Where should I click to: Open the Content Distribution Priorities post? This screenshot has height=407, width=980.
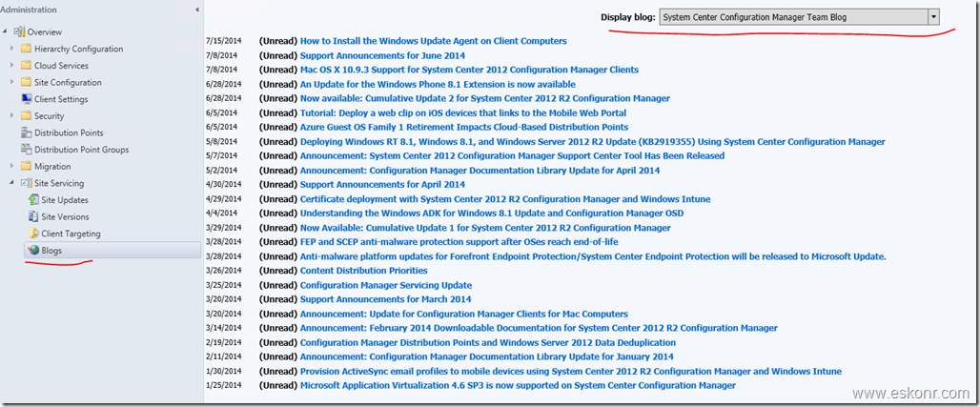[363, 271]
